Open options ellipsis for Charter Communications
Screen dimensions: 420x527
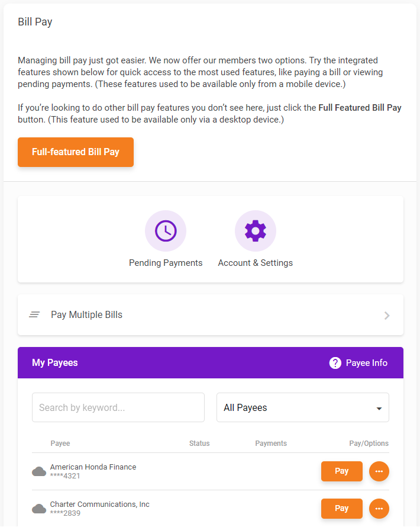379,508
